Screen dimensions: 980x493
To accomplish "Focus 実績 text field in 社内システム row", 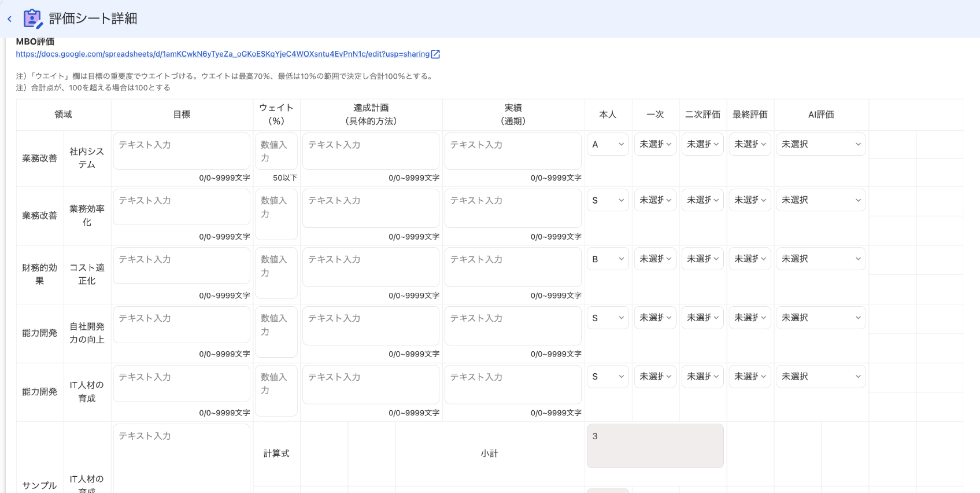I will pyautogui.click(x=513, y=151).
